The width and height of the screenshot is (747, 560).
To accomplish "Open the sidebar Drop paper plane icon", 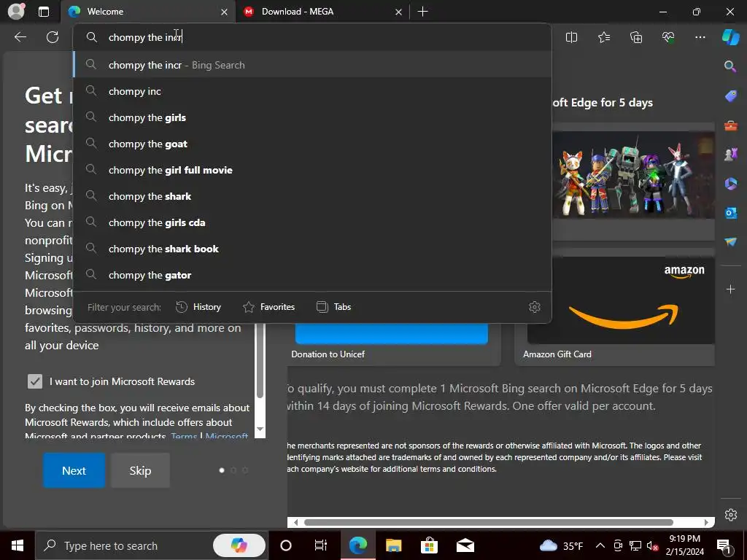I will [x=730, y=242].
